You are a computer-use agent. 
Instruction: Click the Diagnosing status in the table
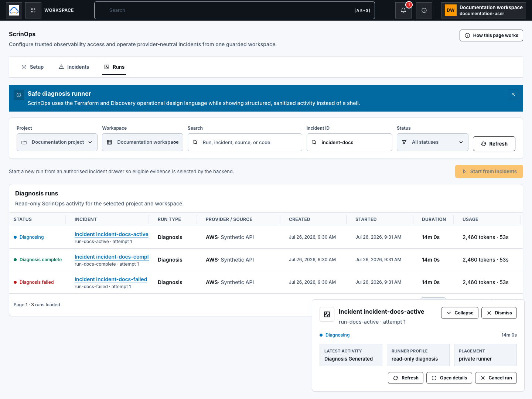pyautogui.click(x=29, y=237)
